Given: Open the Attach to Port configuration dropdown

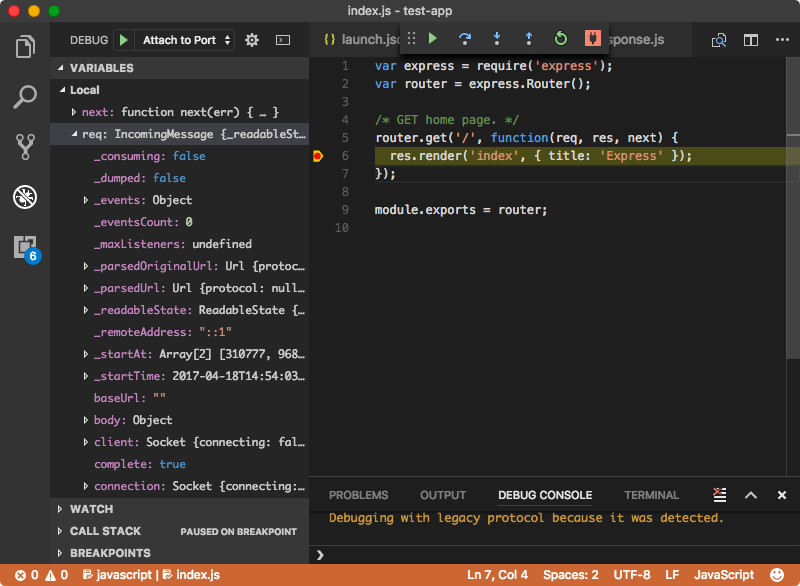Looking at the screenshot, I should pyautogui.click(x=186, y=40).
